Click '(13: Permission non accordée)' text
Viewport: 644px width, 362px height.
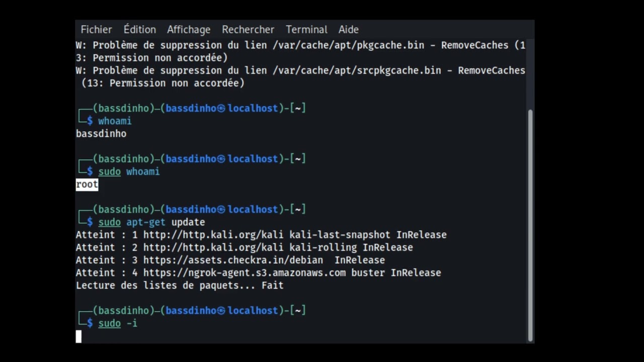pos(163,83)
